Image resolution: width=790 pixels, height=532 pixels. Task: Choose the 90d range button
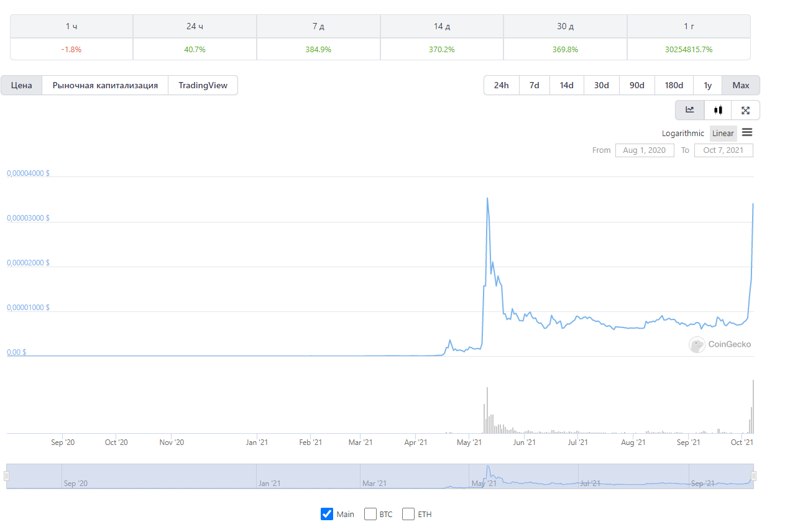tap(636, 85)
